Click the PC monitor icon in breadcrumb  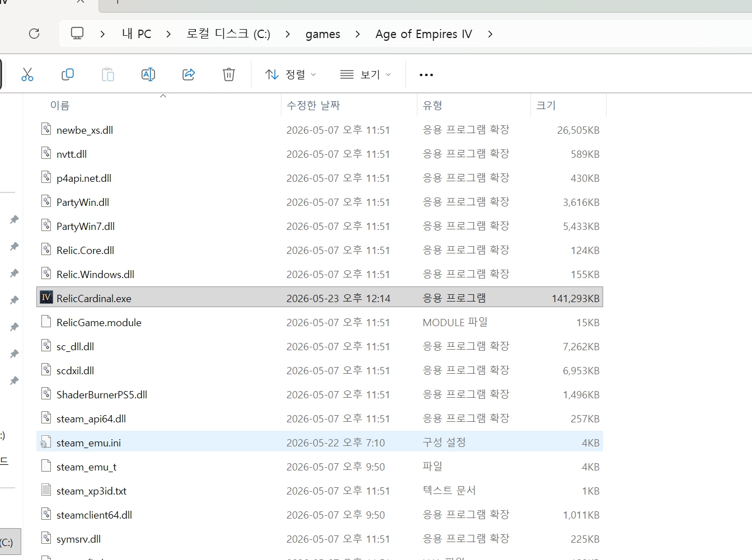[77, 34]
